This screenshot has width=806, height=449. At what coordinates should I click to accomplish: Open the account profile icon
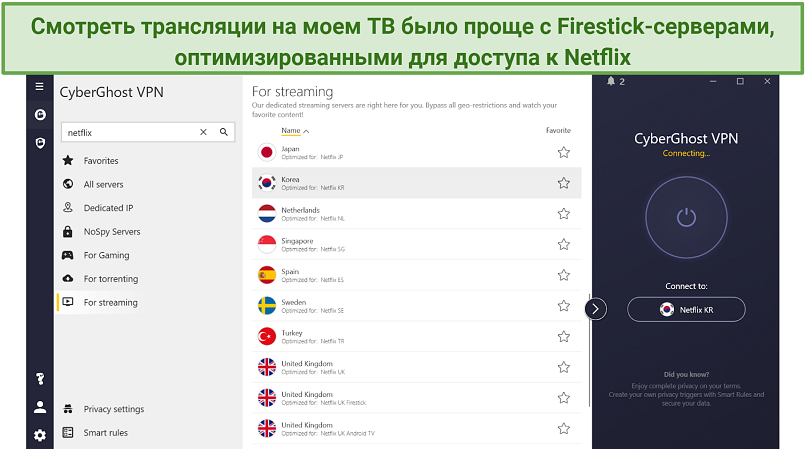pos(40,407)
